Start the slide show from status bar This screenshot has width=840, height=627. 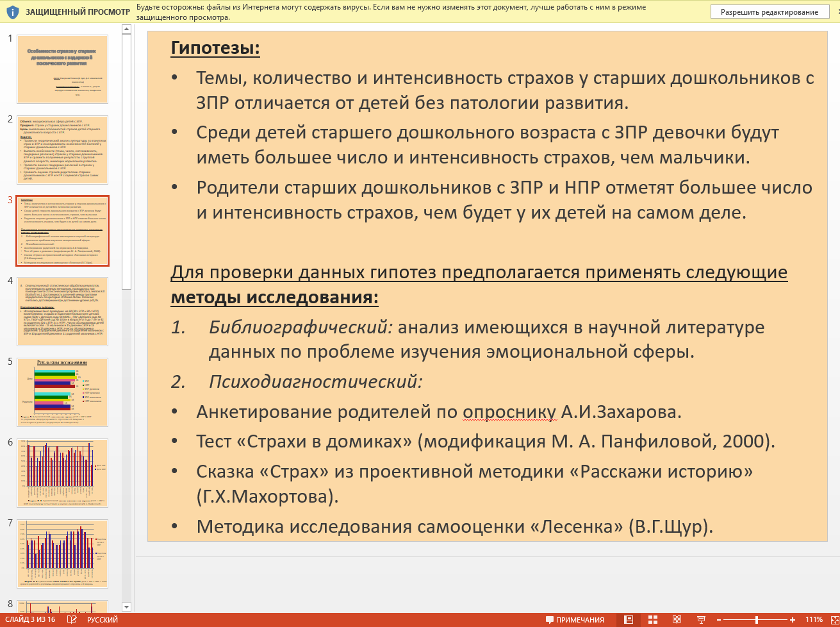(701, 620)
